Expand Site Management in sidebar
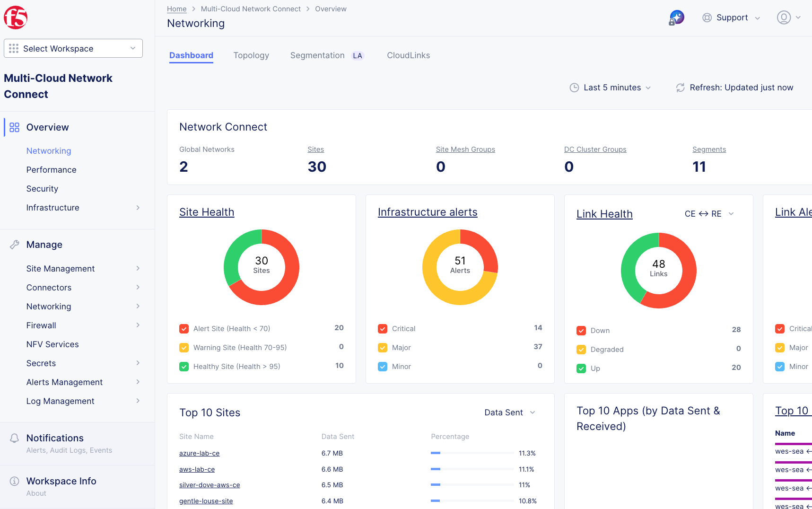This screenshot has height=509, width=812. (83, 269)
